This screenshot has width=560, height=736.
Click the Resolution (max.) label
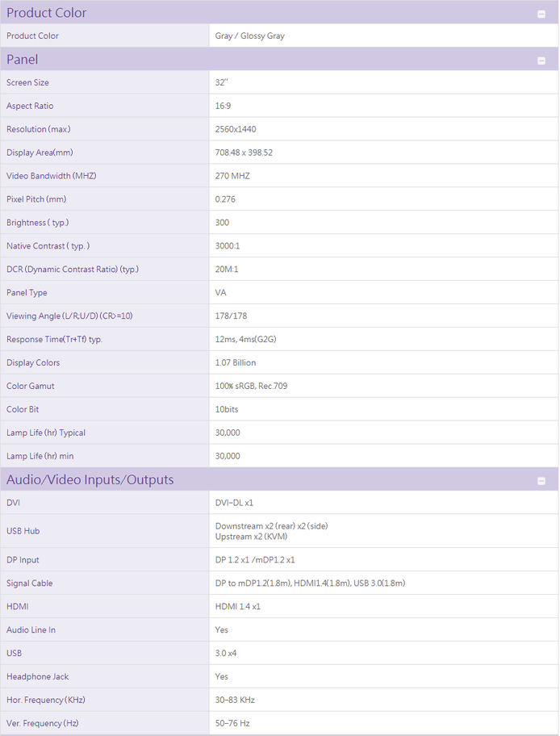point(39,129)
